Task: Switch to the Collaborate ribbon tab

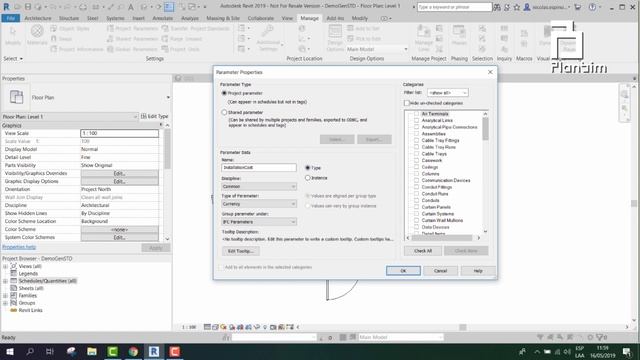Action: coord(261,18)
